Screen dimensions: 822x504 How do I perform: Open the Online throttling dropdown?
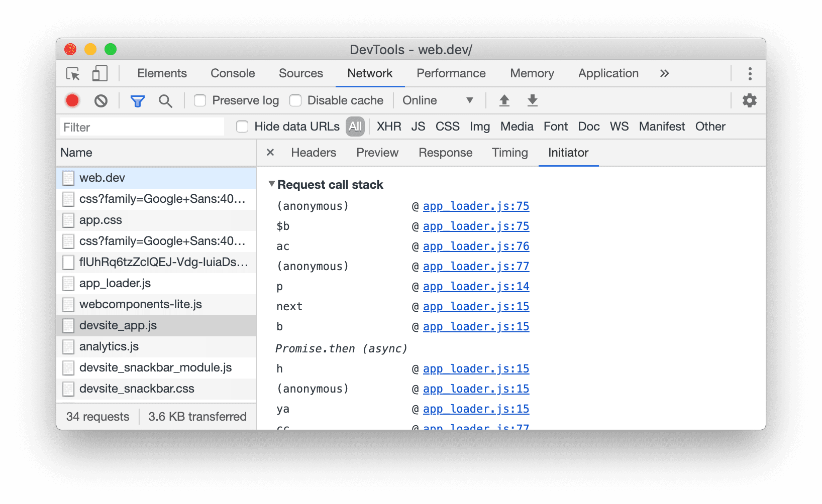tap(438, 100)
